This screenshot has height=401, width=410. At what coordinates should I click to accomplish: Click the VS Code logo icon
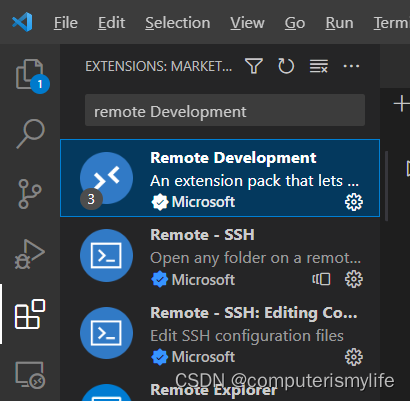22,22
